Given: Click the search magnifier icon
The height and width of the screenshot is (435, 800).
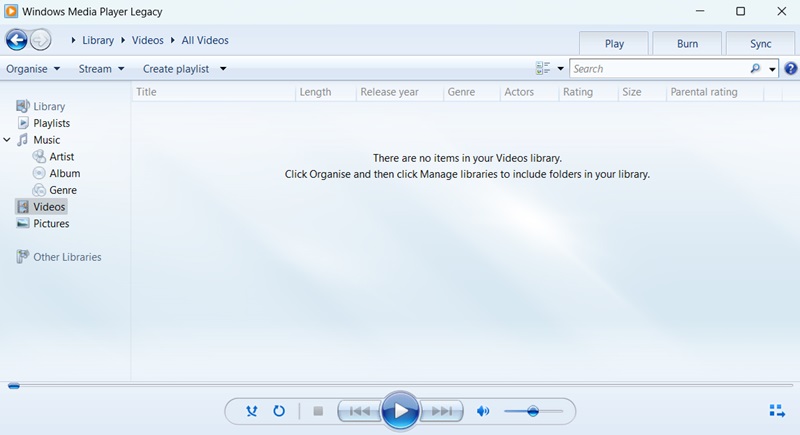Looking at the screenshot, I should pos(755,68).
